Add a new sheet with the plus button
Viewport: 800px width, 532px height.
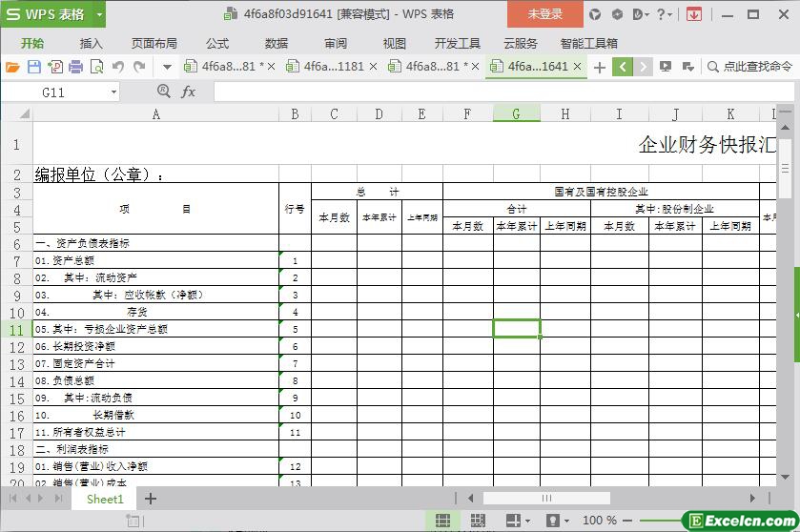(x=151, y=499)
